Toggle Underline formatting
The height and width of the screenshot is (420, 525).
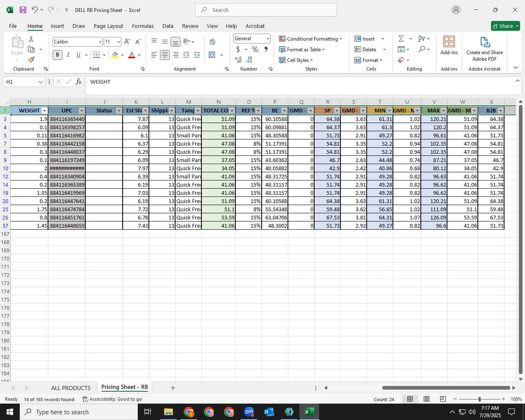[x=78, y=55]
